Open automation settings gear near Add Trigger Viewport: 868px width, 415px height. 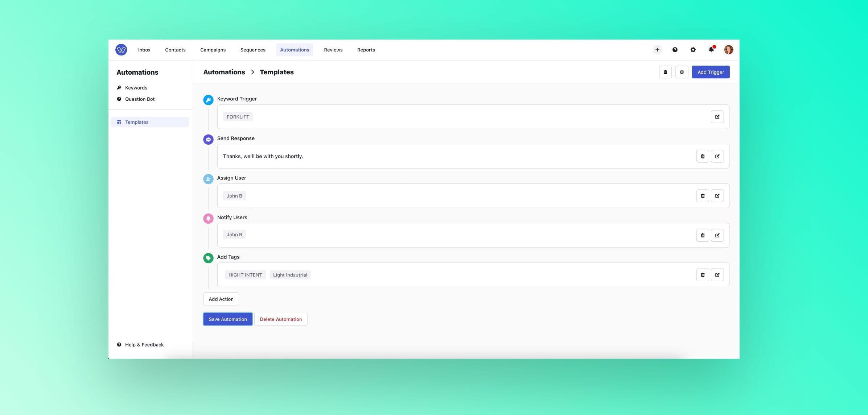pyautogui.click(x=682, y=72)
